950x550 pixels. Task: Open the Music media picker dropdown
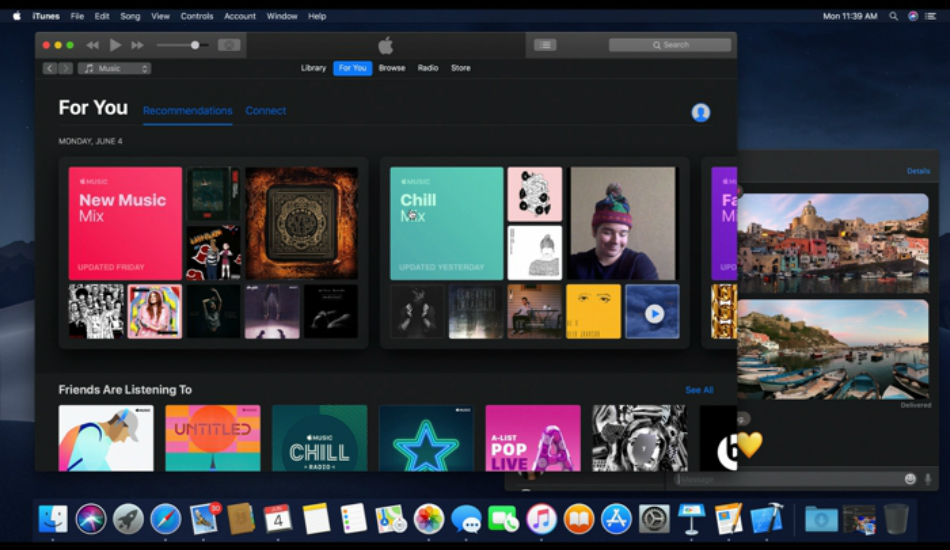pos(114,68)
